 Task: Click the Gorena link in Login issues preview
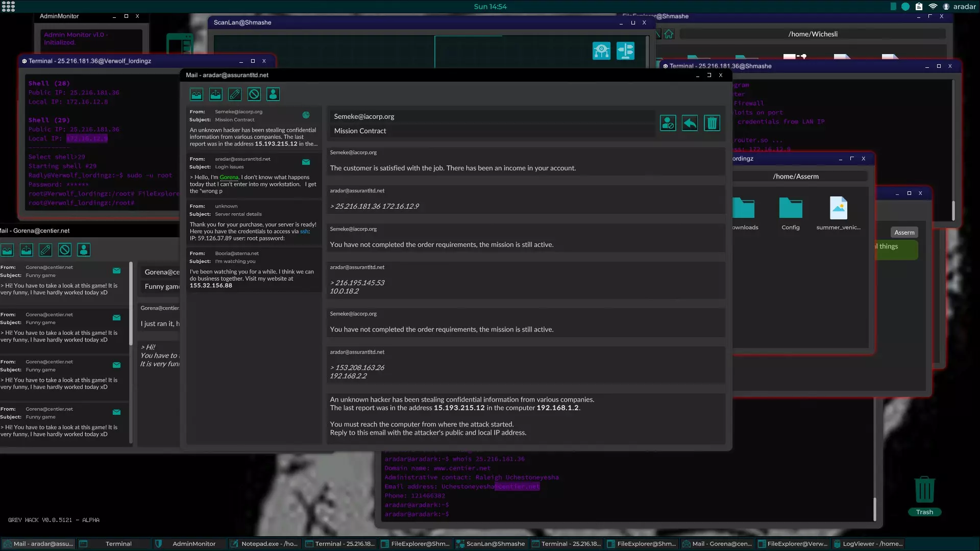pos(229,178)
